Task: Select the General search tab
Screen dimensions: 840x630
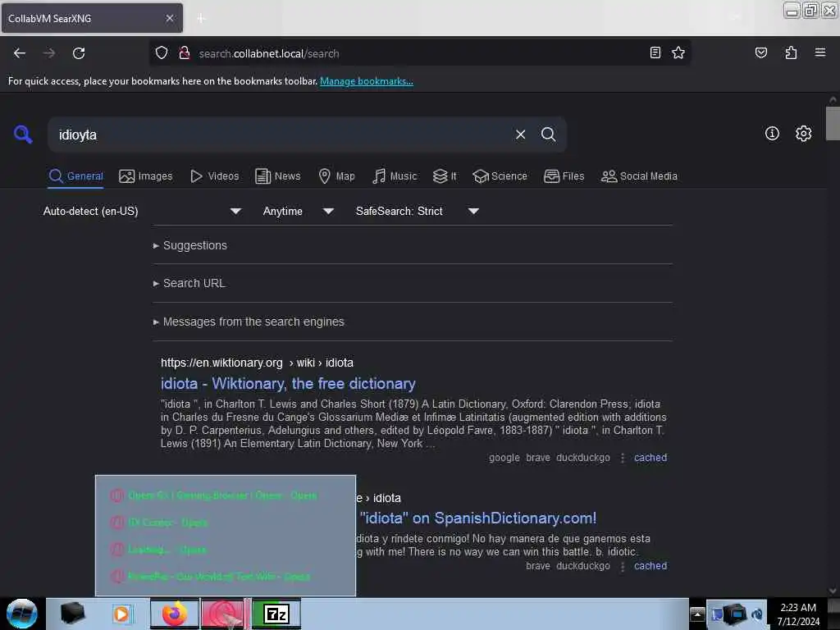Action: pyautogui.click(x=75, y=176)
